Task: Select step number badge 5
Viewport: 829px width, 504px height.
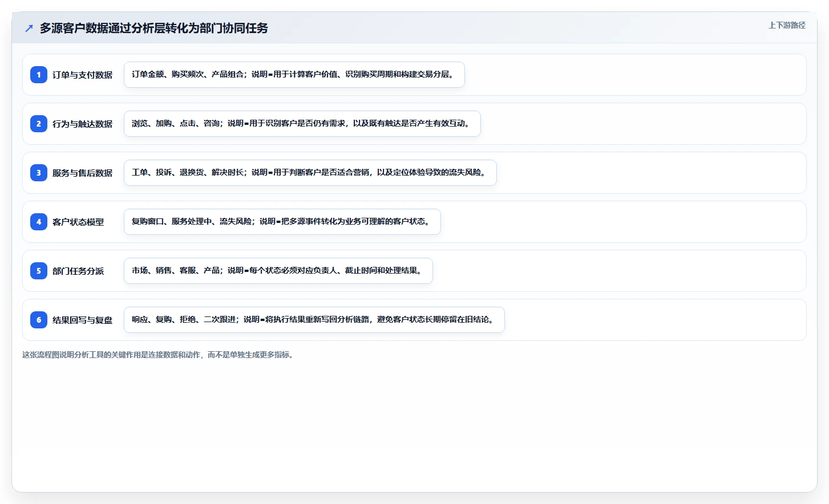Action: [39, 271]
